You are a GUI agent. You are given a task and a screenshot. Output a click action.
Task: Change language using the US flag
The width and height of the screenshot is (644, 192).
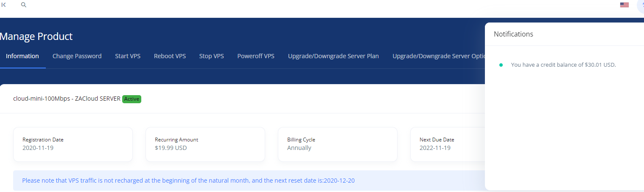click(x=624, y=5)
